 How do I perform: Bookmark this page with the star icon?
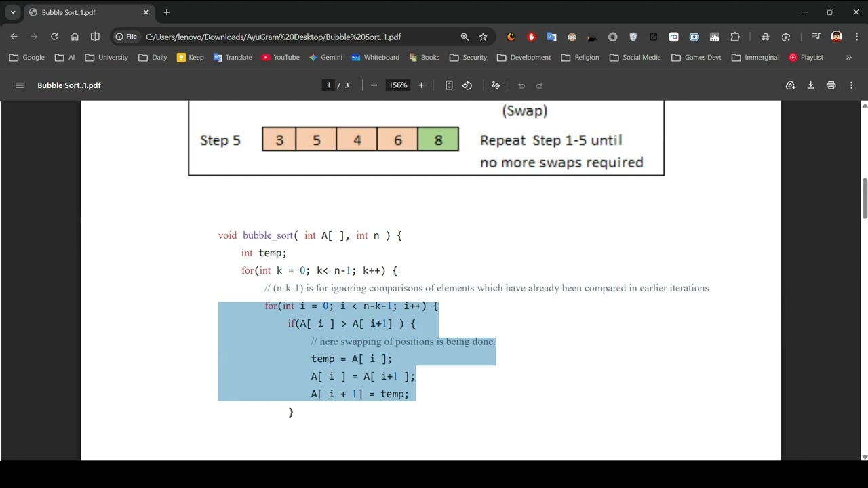483,37
